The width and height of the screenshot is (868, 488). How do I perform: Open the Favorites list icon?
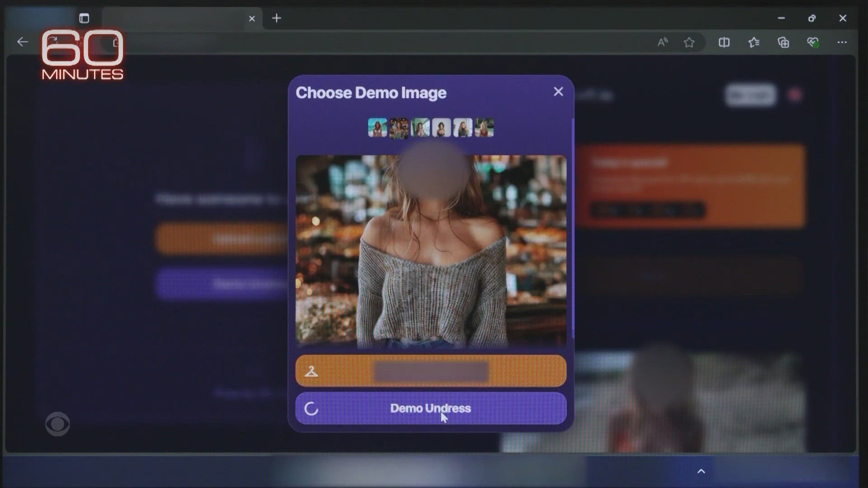click(754, 42)
